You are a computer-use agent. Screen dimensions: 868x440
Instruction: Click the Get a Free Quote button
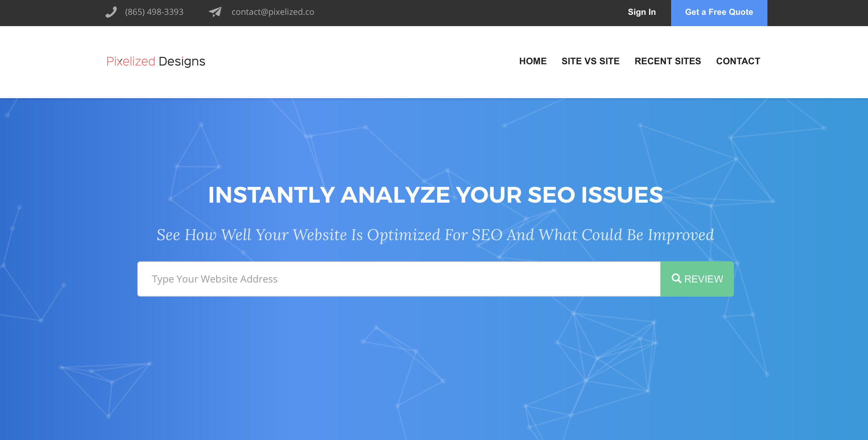click(719, 13)
